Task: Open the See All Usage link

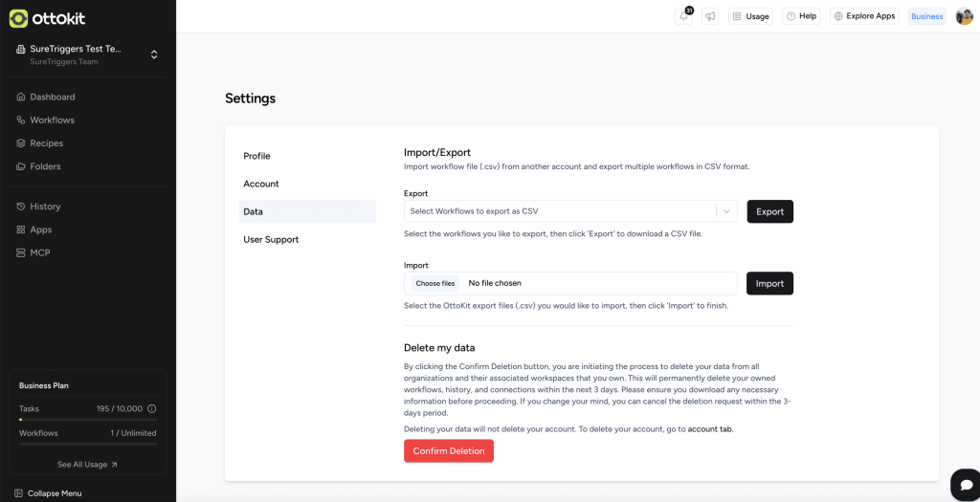Action: (87, 465)
